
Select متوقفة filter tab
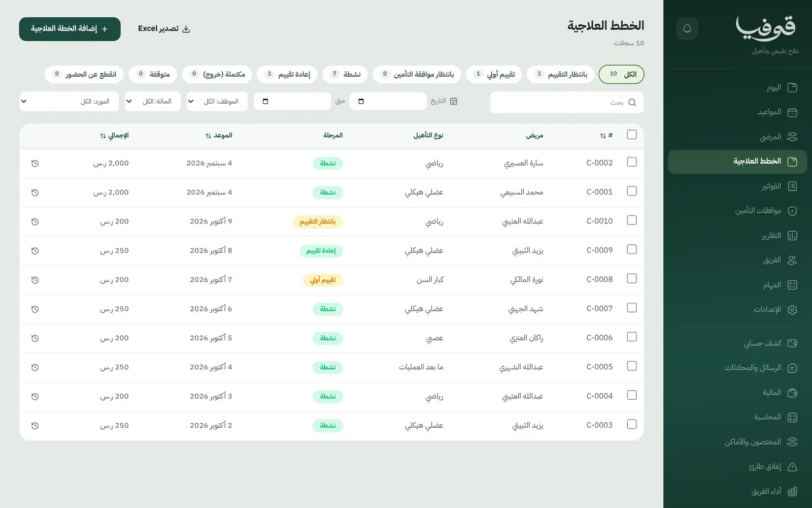pos(153,74)
